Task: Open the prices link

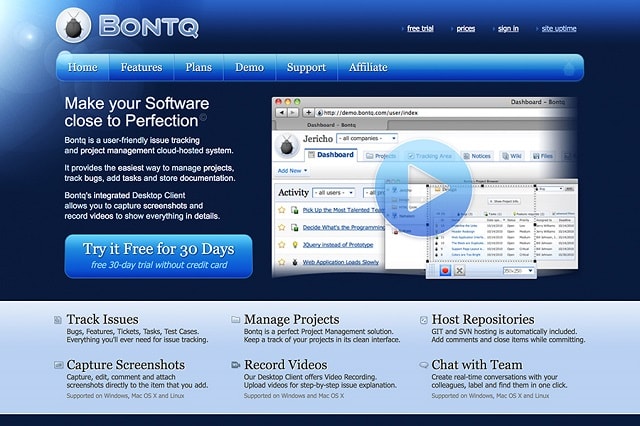Action: (466, 28)
